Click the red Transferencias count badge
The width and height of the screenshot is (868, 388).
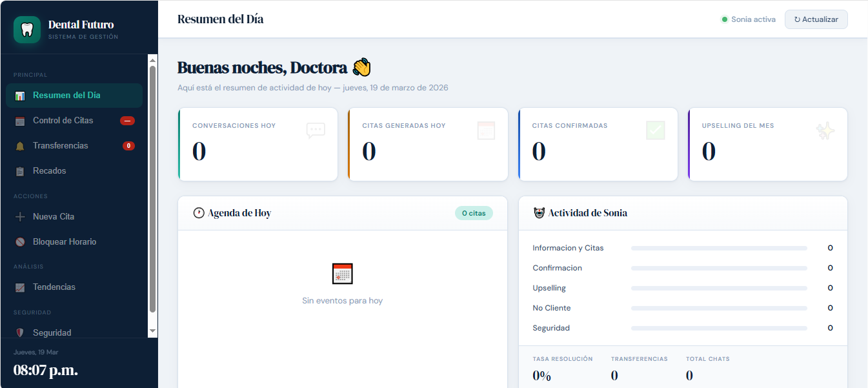click(x=128, y=146)
